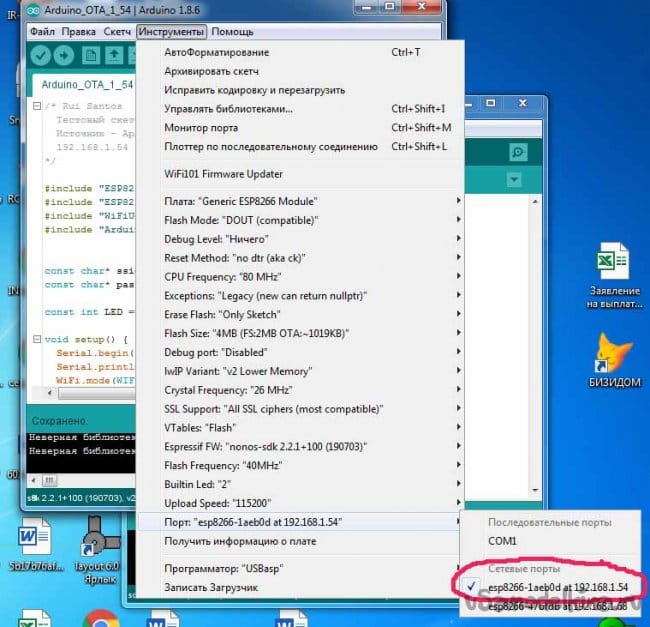Choose the second esp8266 port at 192.168.1.68

(x=557, y=606)
